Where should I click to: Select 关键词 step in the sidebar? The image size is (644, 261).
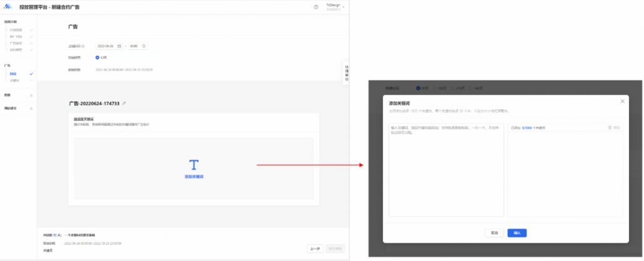point(14,80)
